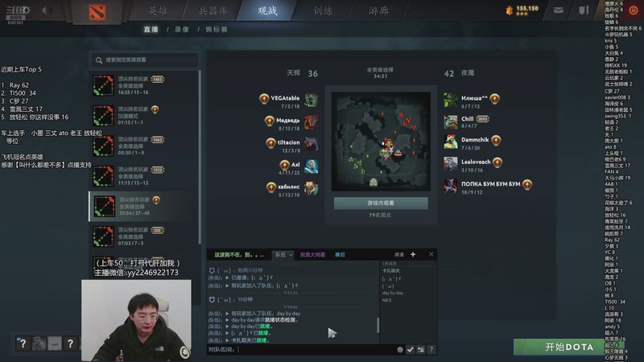Switch to the 观战 watch tab
The image size is (644, 362).
(267, 11)
